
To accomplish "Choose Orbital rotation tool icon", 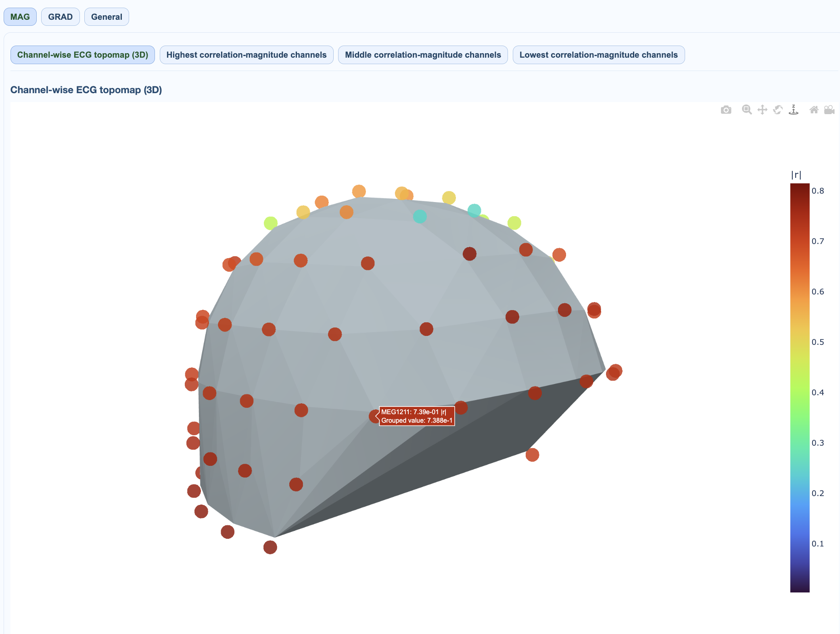I will [778, 110].
